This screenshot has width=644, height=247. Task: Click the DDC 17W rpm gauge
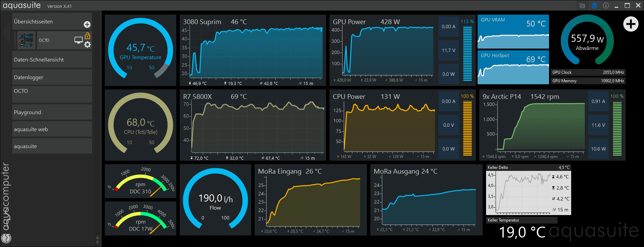[141, 218]
